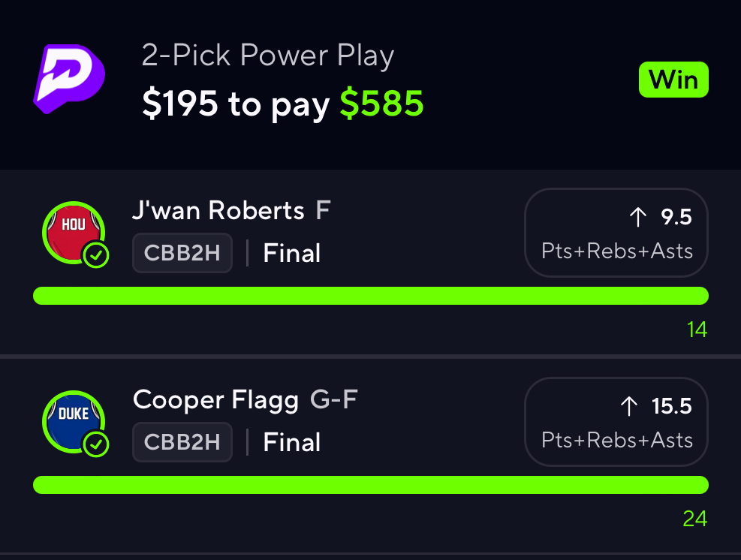This screenshot has height=560, width=741.
Task: Click the green $585 payout amount
Action: click(381, 104)
